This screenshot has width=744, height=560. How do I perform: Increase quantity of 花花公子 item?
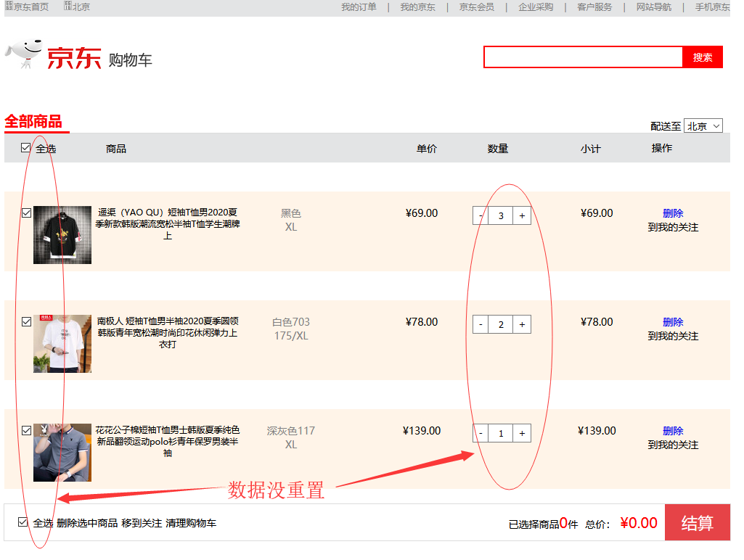click(522, 433)
